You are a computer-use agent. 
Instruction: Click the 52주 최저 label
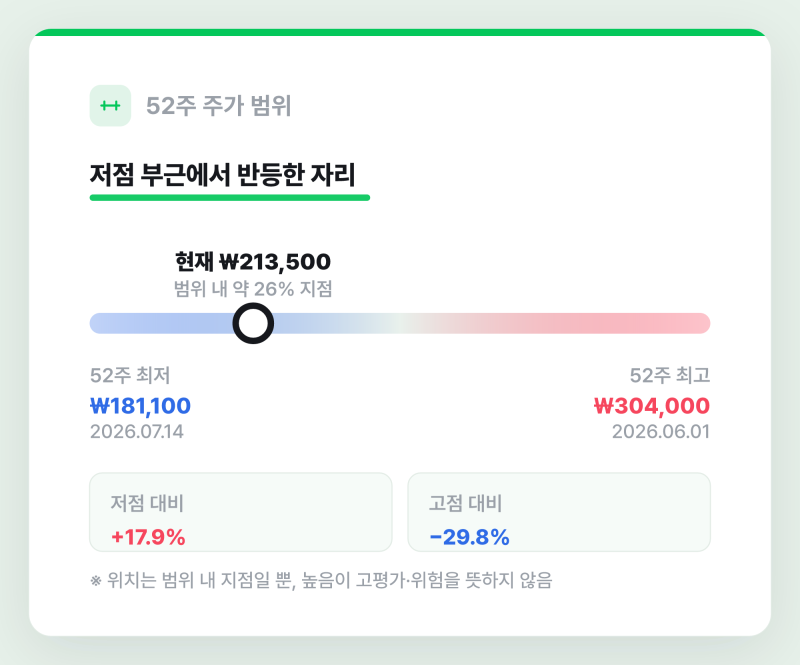pos(130,375)
